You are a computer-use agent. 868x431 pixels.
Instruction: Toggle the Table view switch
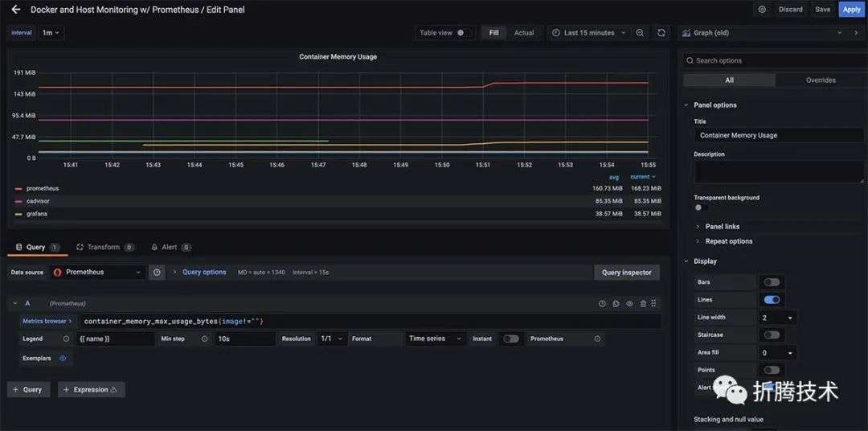click(x=464, y=33)
